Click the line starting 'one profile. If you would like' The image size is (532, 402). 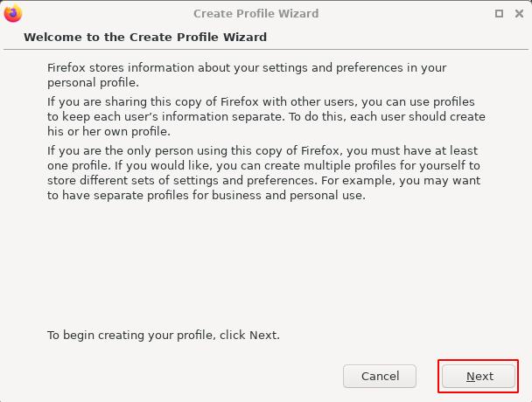[263, 165]
